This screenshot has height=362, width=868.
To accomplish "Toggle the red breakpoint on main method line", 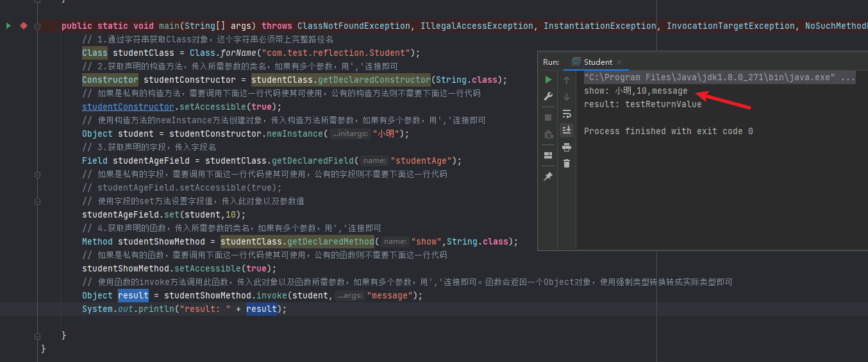I will 24,26.
